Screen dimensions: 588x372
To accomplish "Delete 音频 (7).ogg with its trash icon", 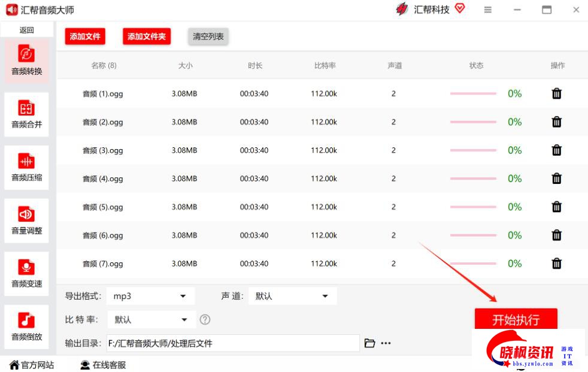I will [x=556, y=264].
